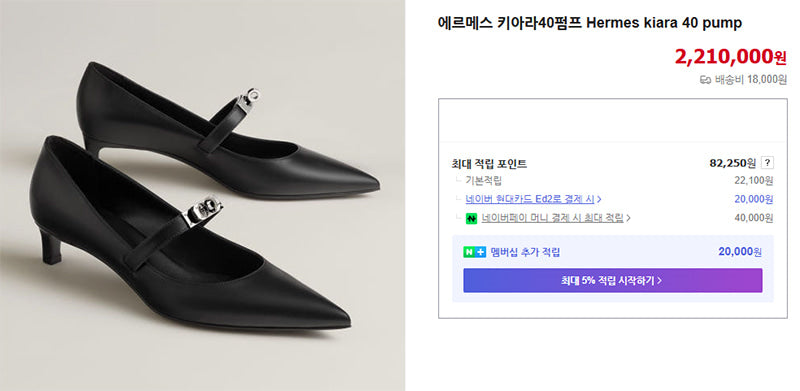Click the question mark help icon
The height and width of the screenshot is (391, 800).
(767, 163)
